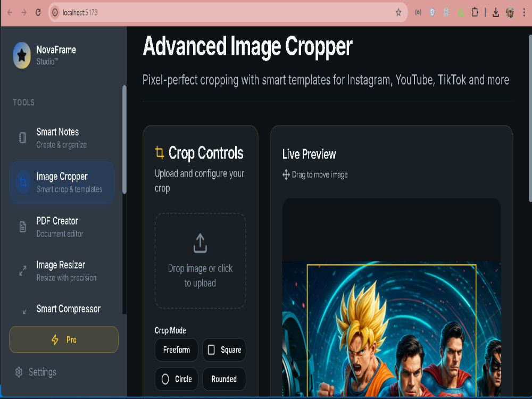
Task: Click the first extension icon after star
Action: (418, 13)
